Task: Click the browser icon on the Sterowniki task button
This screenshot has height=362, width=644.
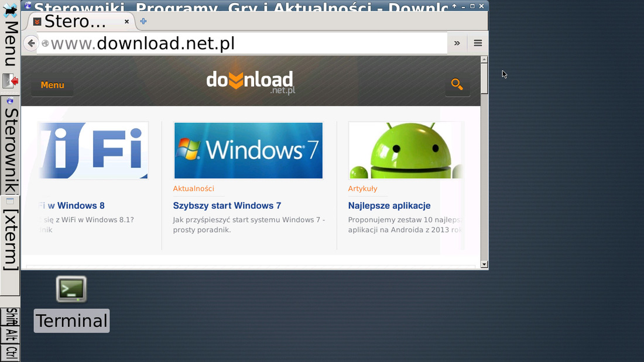Action: (x=10, y=101)
